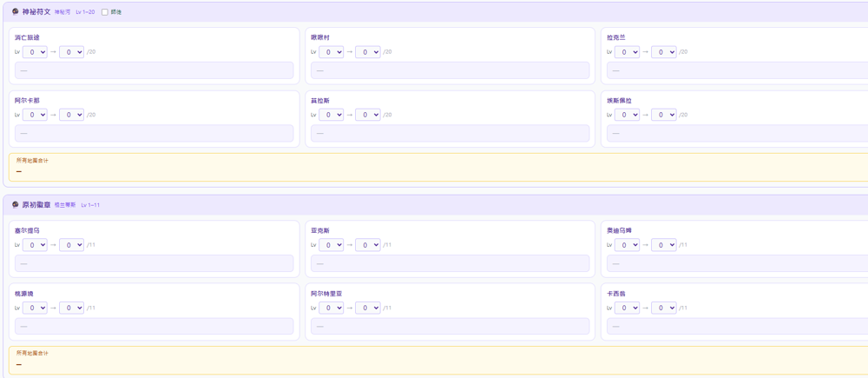The height and width of the screenshot is (378, 868).
Task: Open the target level dropdown for 阿尔特里亚
Action: pos(367,308)
